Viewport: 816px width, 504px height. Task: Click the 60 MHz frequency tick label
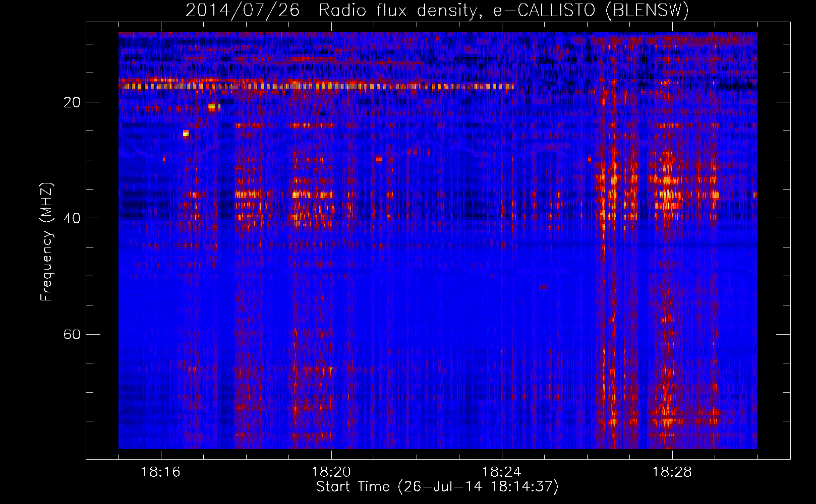click(72, 334)
